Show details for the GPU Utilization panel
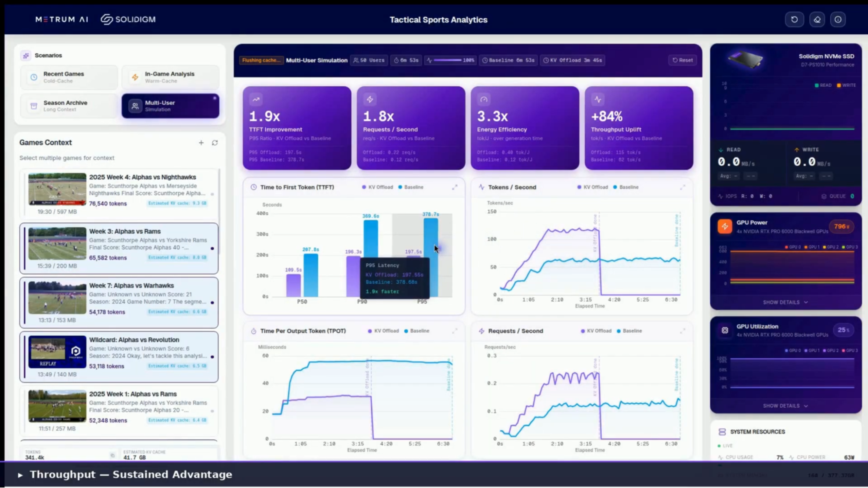868x488 pixels. (x=785, y=406)
